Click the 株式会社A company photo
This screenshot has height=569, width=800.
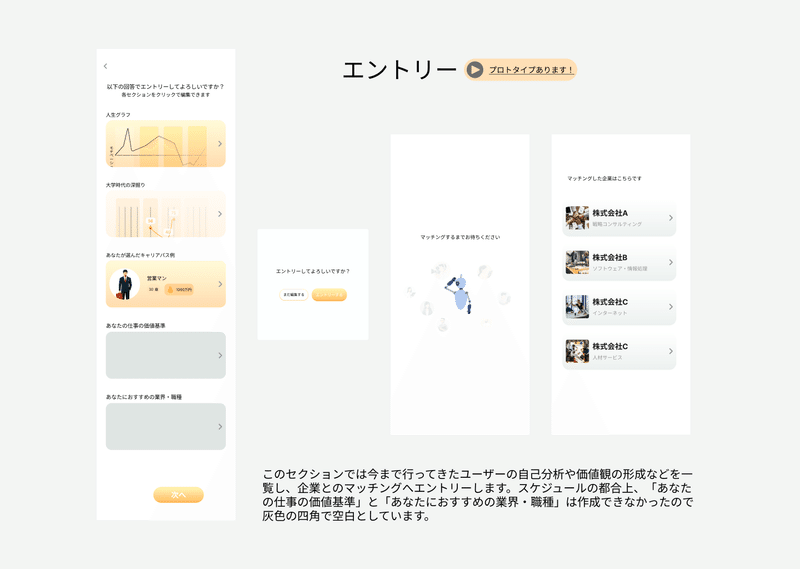coord(577,218)
